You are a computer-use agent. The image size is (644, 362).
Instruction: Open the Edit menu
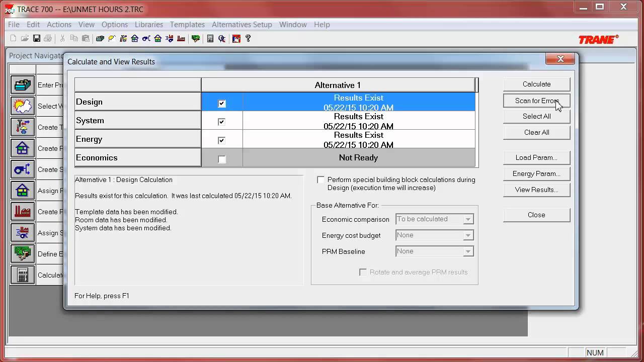[33, 24]
